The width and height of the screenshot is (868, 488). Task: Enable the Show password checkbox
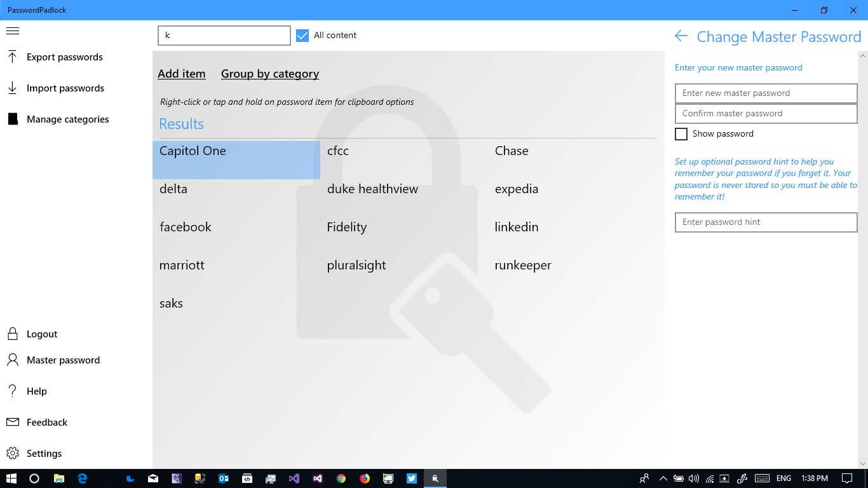681,134
